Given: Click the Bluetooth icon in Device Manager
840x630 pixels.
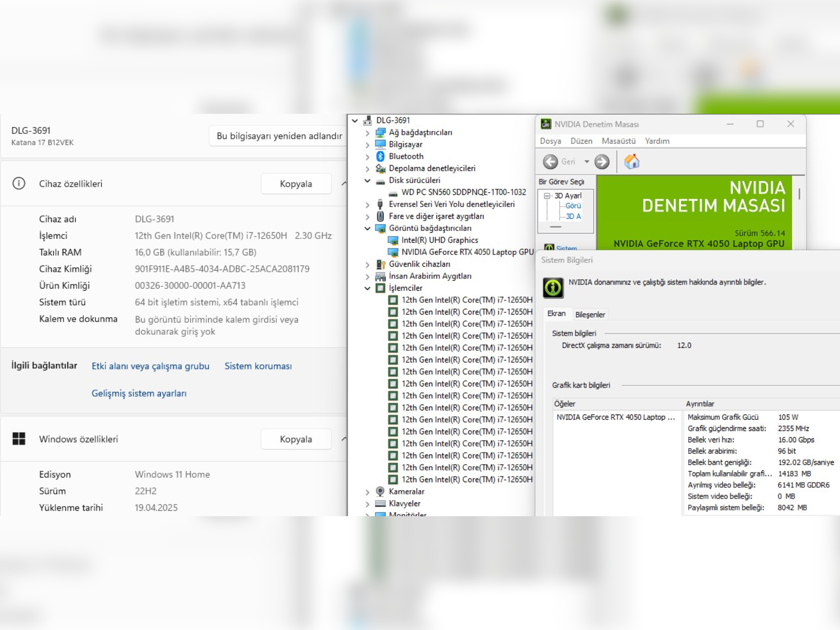Looking at the screenshot, I should coord(380,156).
